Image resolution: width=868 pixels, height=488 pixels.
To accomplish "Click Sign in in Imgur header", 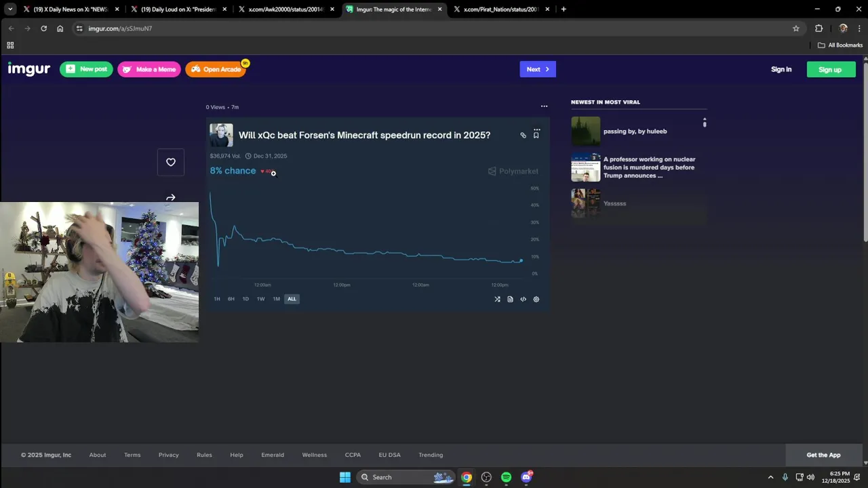I will pyautogui.click(x=781, y=69).
